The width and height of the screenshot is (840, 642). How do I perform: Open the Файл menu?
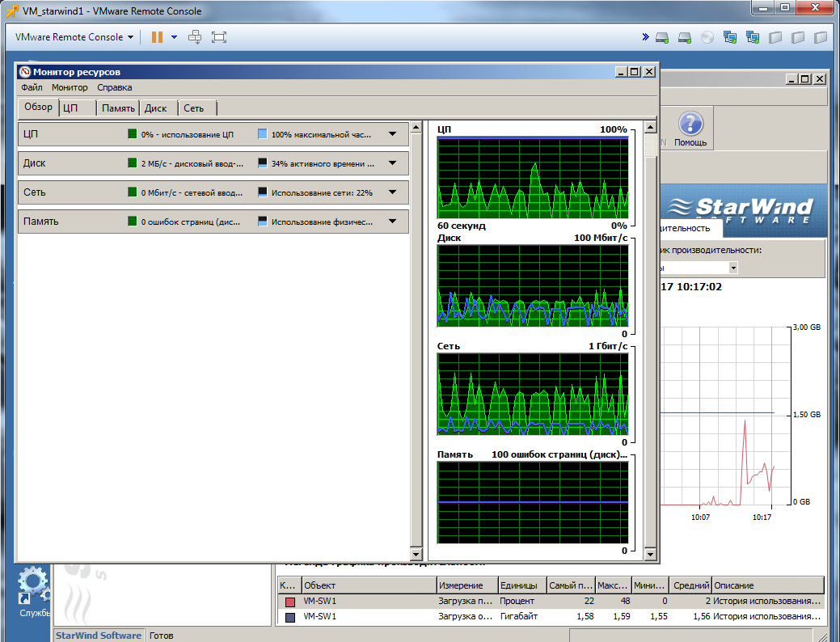coord(32,87)
